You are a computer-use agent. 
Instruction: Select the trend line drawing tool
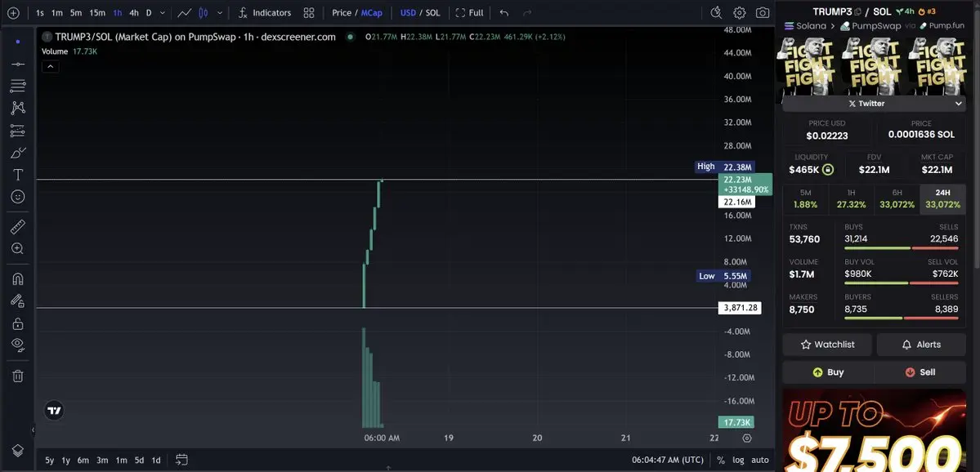pos(17,64)
